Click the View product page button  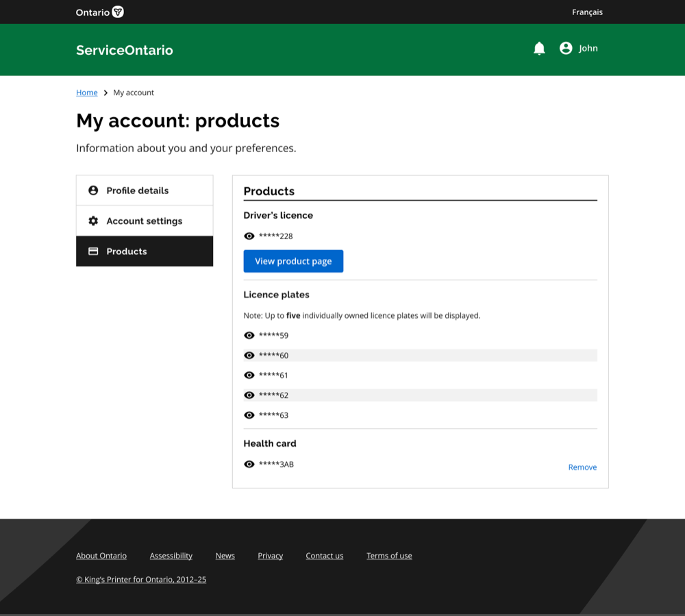(293, 261)
